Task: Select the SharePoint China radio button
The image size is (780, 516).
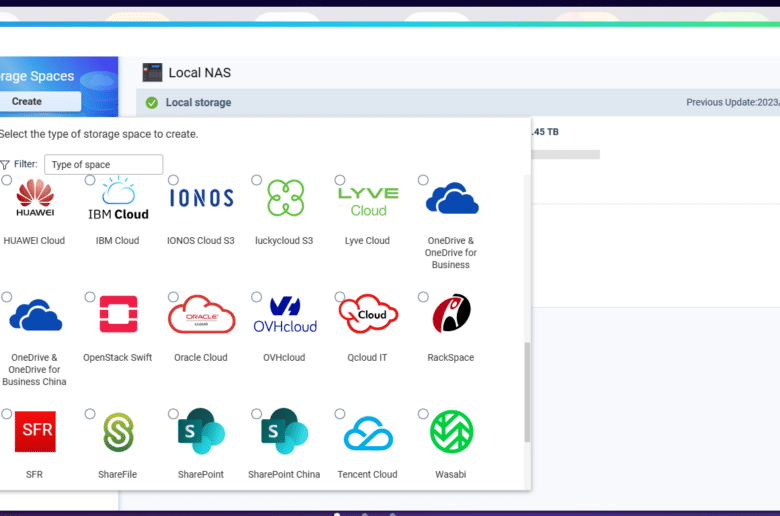Action: pos(256,414)
